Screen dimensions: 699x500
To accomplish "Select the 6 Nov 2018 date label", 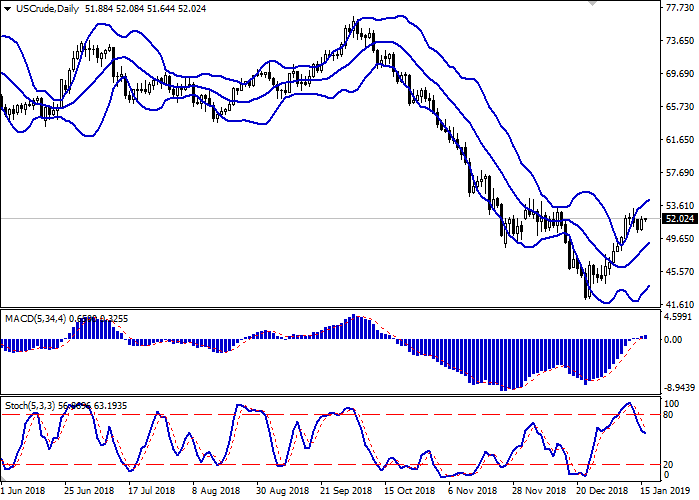I will [x=474, y=491].
